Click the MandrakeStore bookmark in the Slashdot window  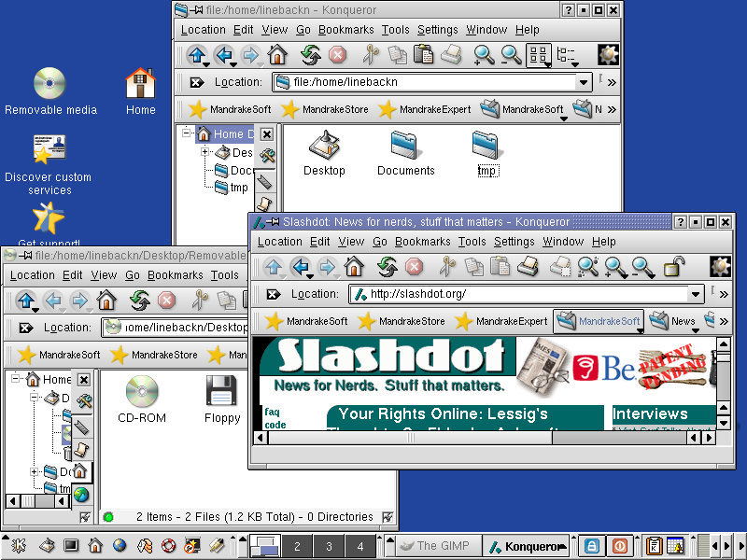(401, 321)
